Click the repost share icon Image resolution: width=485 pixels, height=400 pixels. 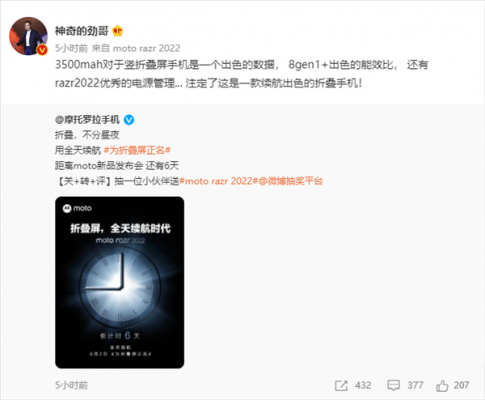[341, 386]
